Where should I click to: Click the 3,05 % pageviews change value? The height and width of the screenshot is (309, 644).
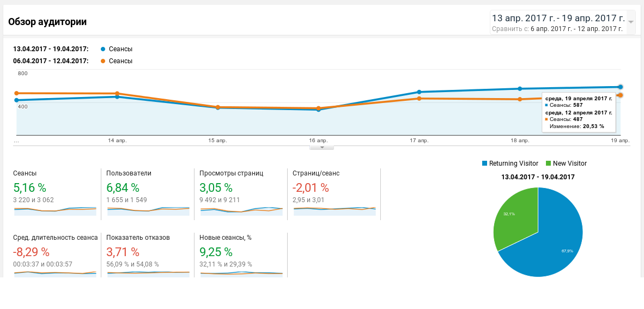216,188
